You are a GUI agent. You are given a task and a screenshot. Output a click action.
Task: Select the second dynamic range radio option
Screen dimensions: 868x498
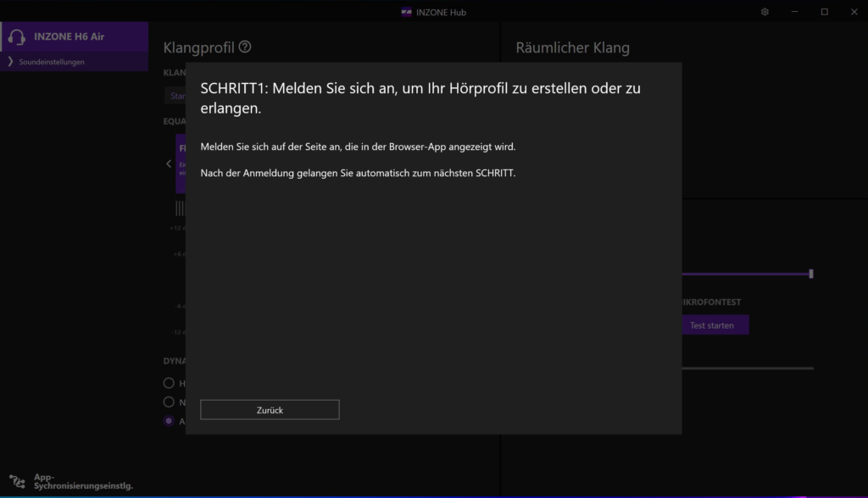[x=169, y=401]
